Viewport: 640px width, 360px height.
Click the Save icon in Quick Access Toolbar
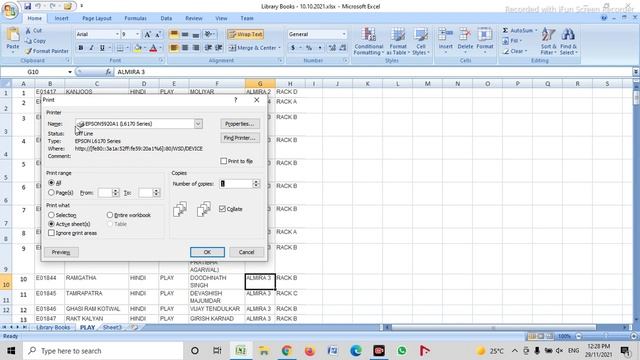27,6
